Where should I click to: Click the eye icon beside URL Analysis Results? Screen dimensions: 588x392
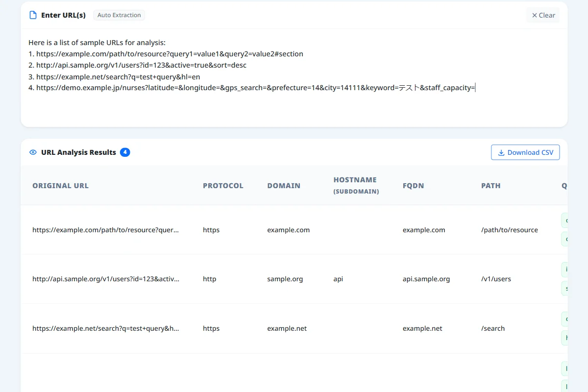[33, 152]
